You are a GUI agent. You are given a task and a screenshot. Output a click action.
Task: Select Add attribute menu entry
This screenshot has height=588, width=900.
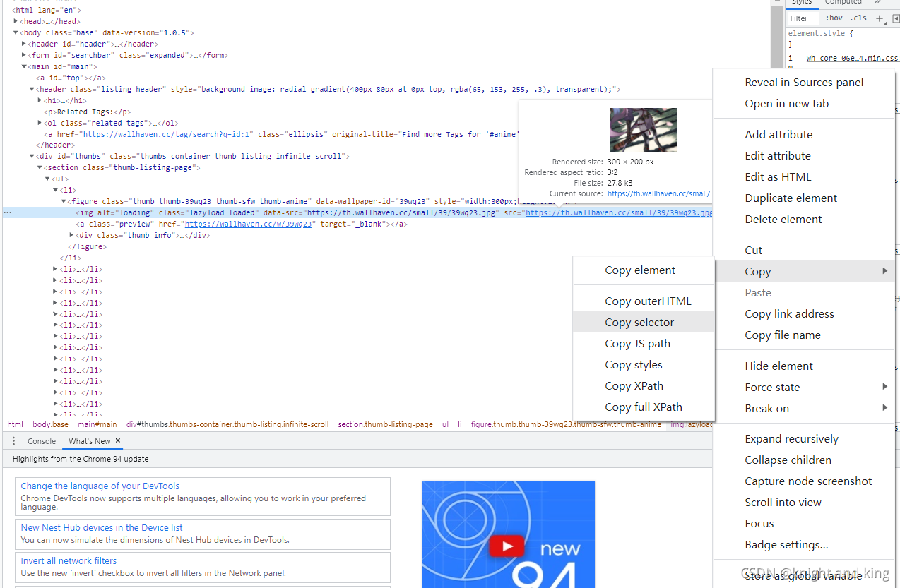804,134
